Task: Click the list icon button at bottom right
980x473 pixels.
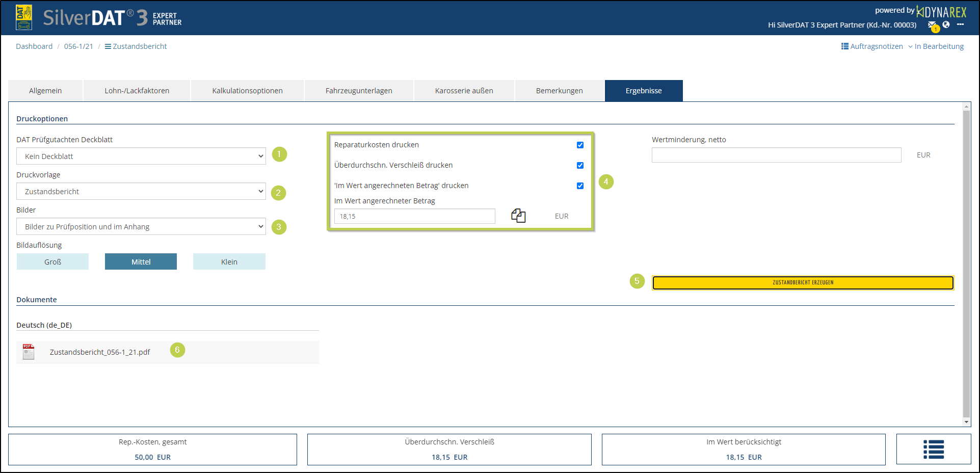Action: 933,449
